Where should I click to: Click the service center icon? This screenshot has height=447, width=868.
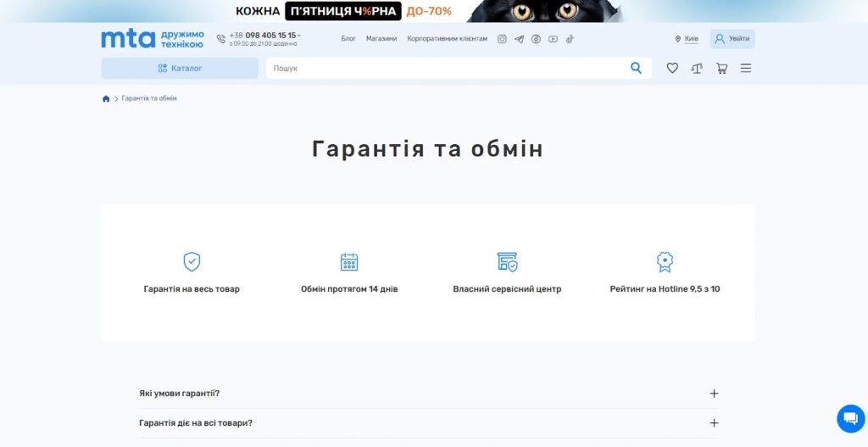point(507,261)
